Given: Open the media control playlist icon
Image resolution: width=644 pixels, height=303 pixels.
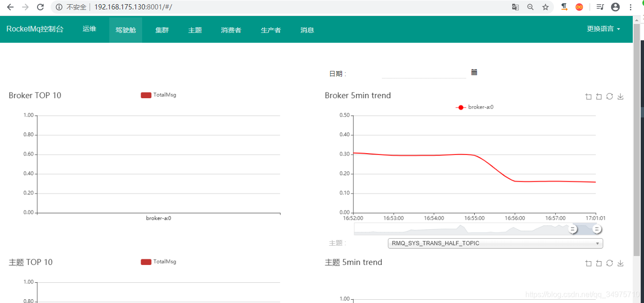Looking at the screenshot, I should [600, 7].
